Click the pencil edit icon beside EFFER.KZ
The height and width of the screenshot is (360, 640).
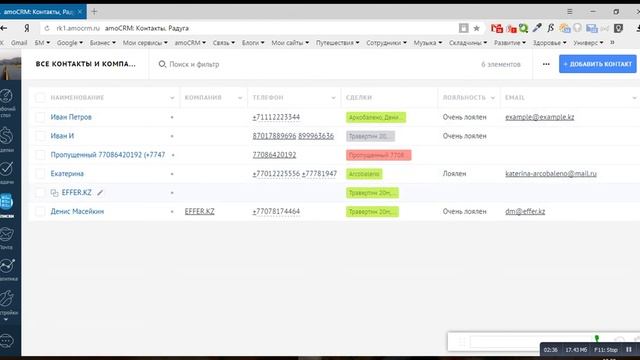click(100, 193)
